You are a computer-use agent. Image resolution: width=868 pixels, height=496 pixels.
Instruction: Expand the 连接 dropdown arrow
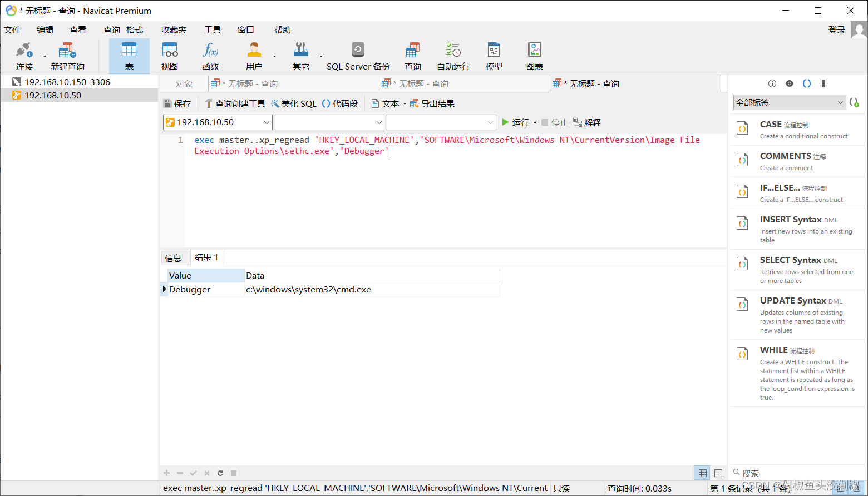pos(45,56)
